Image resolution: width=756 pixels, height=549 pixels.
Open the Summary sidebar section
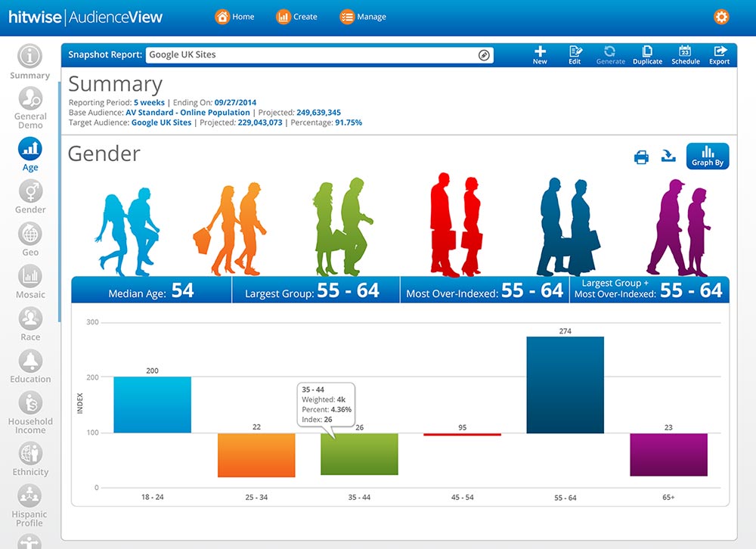[x=30, y=61]
